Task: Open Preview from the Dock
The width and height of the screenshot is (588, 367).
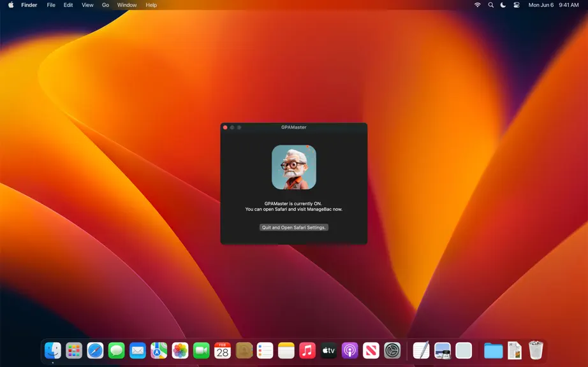Action: pos(443,351)
